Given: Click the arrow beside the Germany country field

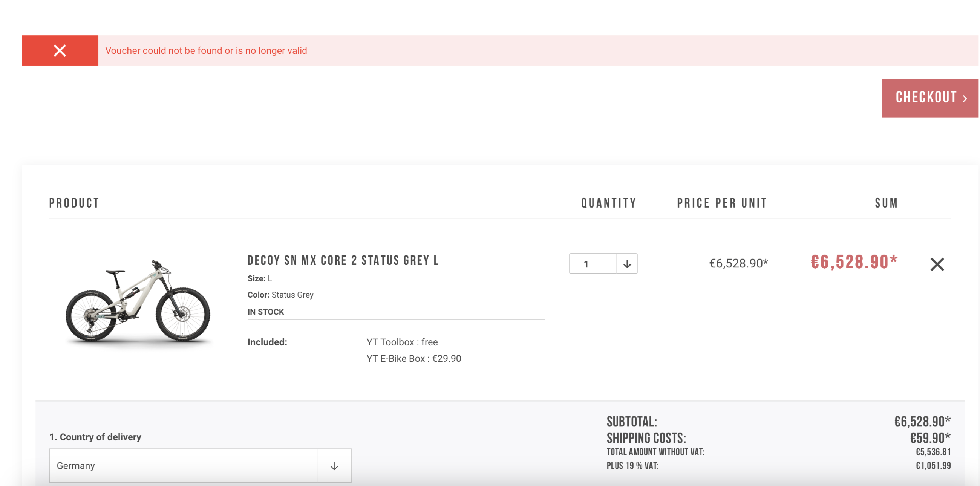Looking at the screenshot, I should pos(334,465).
